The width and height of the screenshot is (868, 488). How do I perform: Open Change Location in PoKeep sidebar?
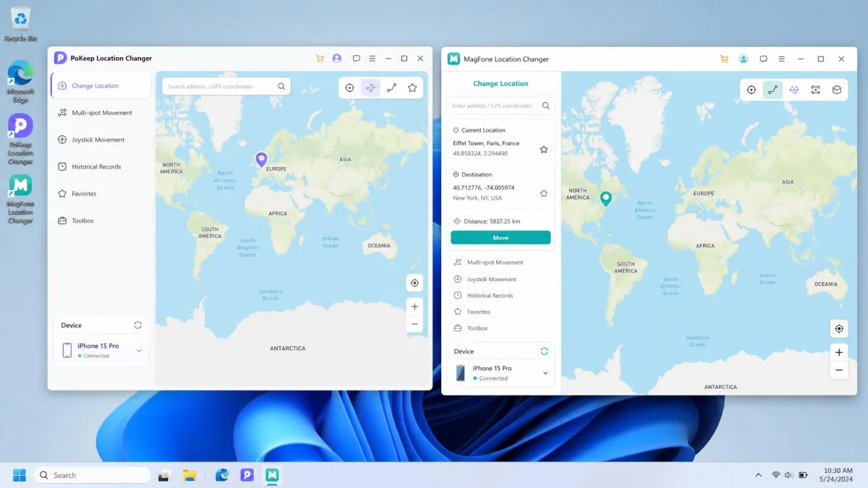[x=101, y=85]
